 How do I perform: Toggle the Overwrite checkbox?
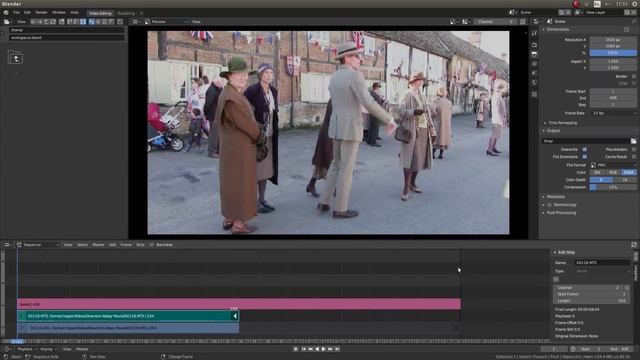point(584,149)
